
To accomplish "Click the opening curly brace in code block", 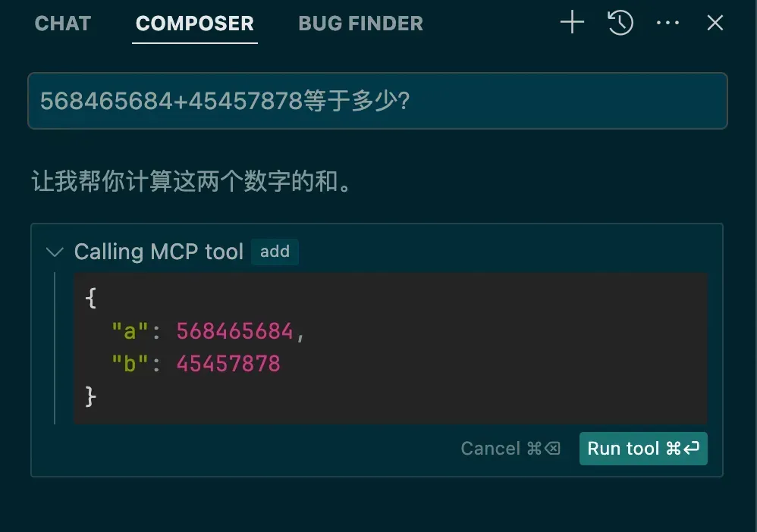I will pos(91,298).
